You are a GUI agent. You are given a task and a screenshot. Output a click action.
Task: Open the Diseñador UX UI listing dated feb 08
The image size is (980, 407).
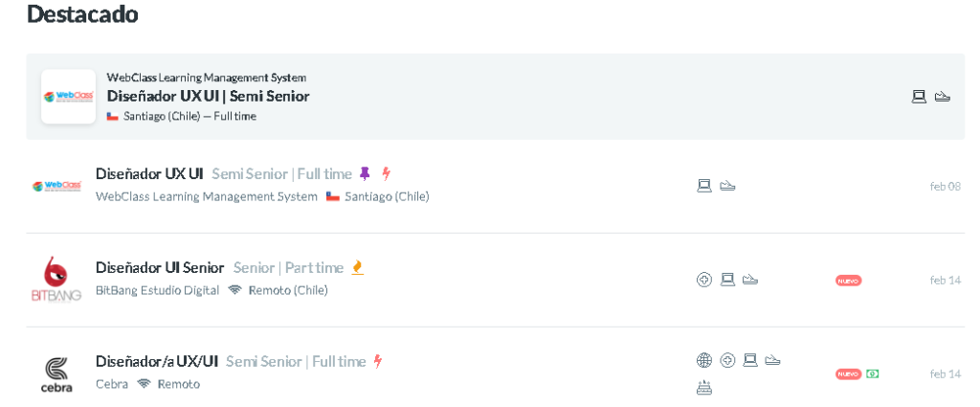click(149, 173)
